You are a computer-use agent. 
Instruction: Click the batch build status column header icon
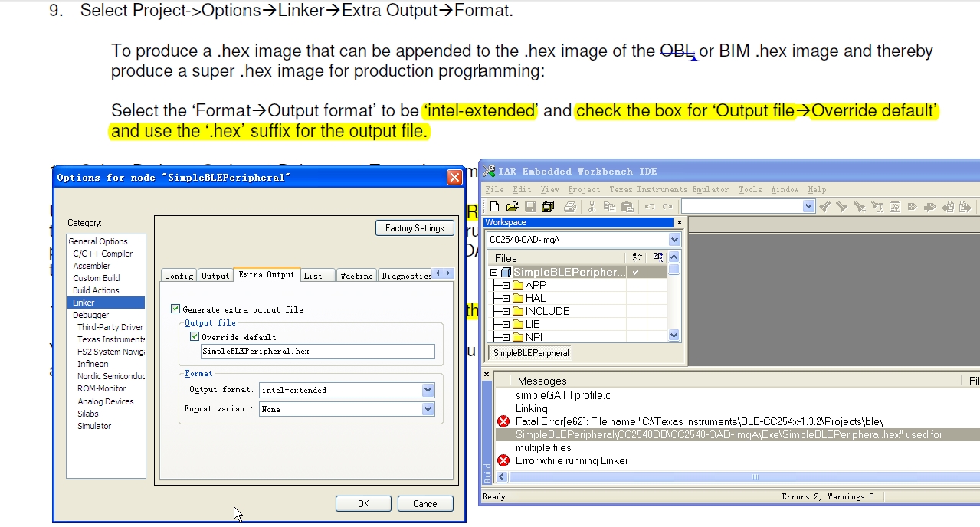coord(658,258)
